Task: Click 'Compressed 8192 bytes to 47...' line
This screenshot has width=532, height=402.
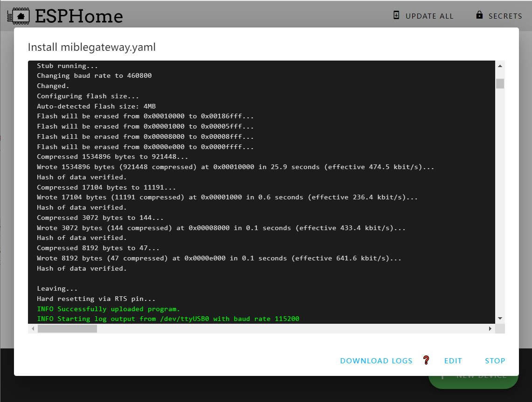Action: [98, 248]
